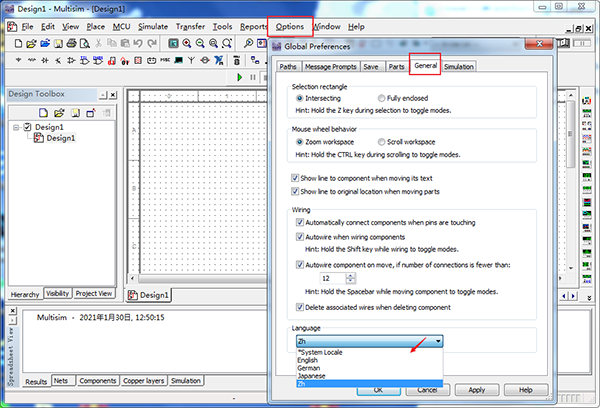Switch to the Simulation preferences tab

458,67
